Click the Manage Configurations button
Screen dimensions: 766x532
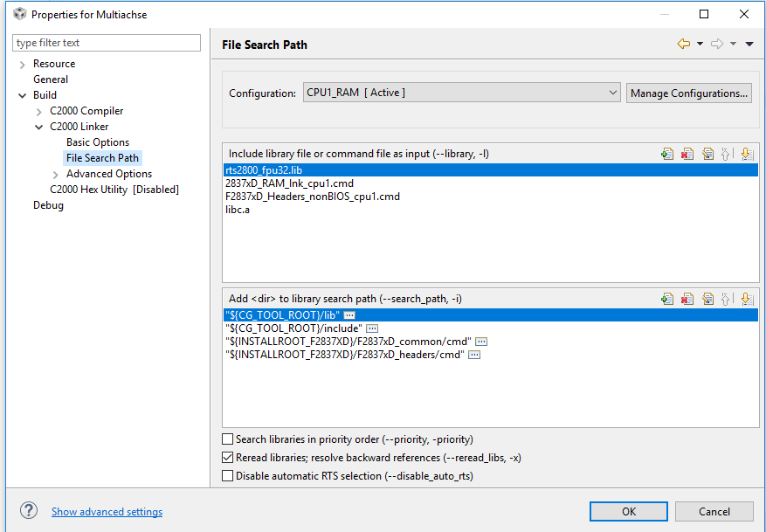coord(688,93)
